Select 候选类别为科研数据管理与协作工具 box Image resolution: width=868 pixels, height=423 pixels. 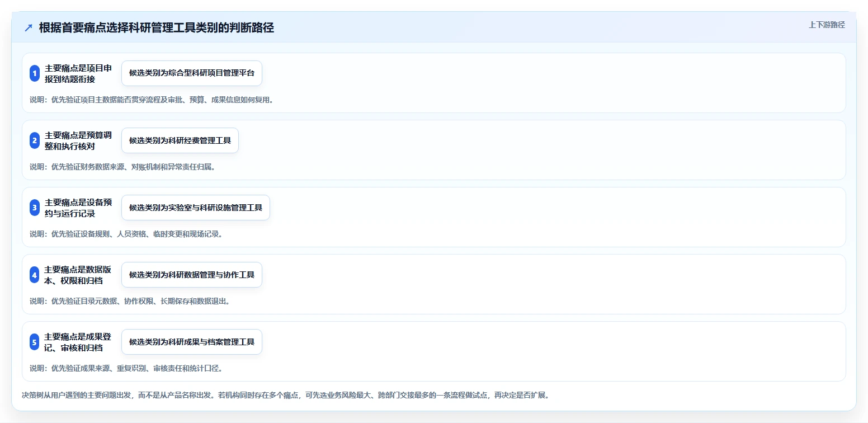coord(192,275)
